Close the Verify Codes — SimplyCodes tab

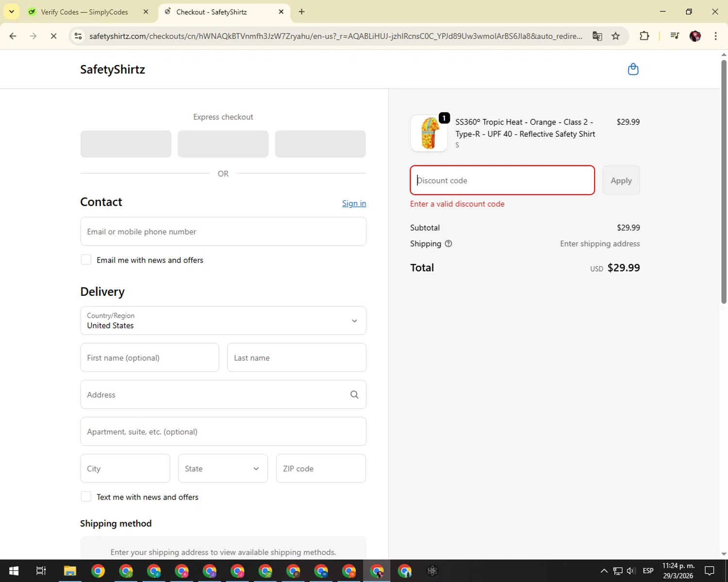(146, 12)
